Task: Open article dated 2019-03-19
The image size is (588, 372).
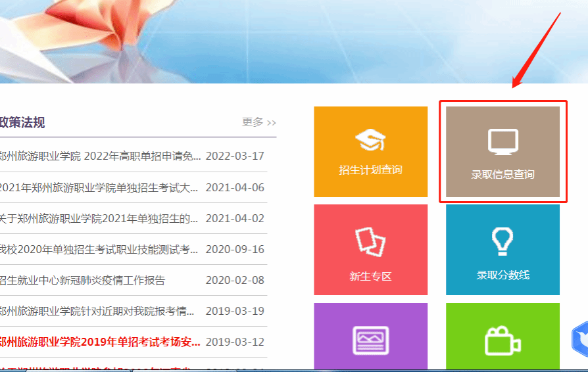Action: tap(99, 312)
